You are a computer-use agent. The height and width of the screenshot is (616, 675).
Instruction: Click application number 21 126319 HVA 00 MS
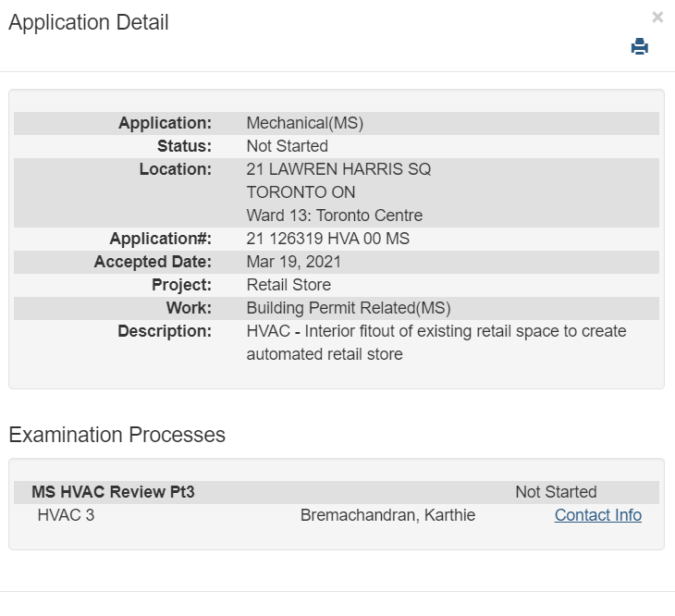(327, 239)
